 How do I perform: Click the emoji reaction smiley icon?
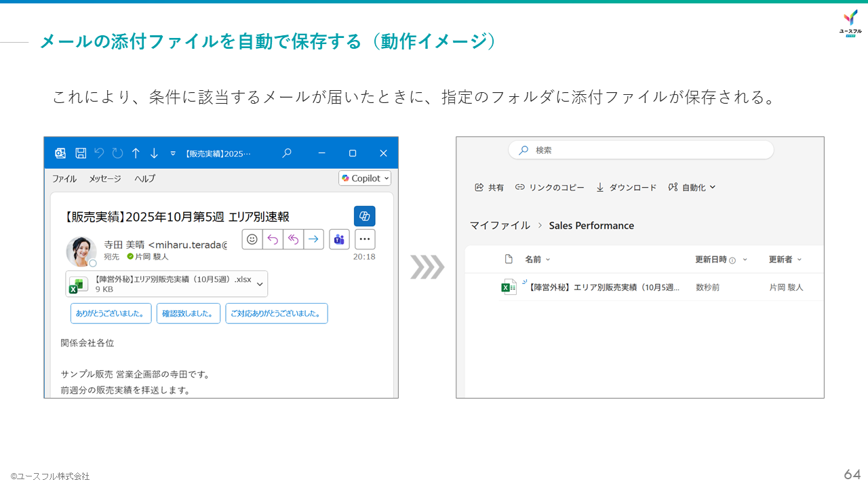point(252,239)
